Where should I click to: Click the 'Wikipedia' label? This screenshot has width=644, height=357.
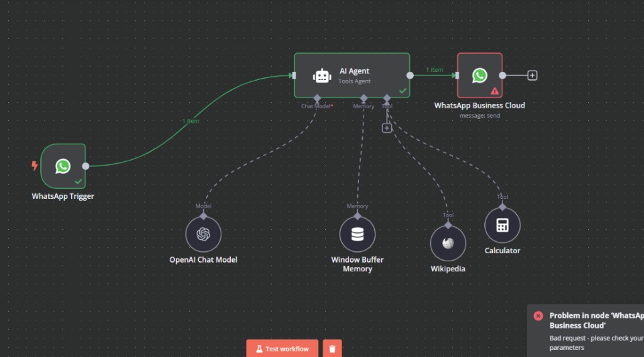[x=448, y=269]
